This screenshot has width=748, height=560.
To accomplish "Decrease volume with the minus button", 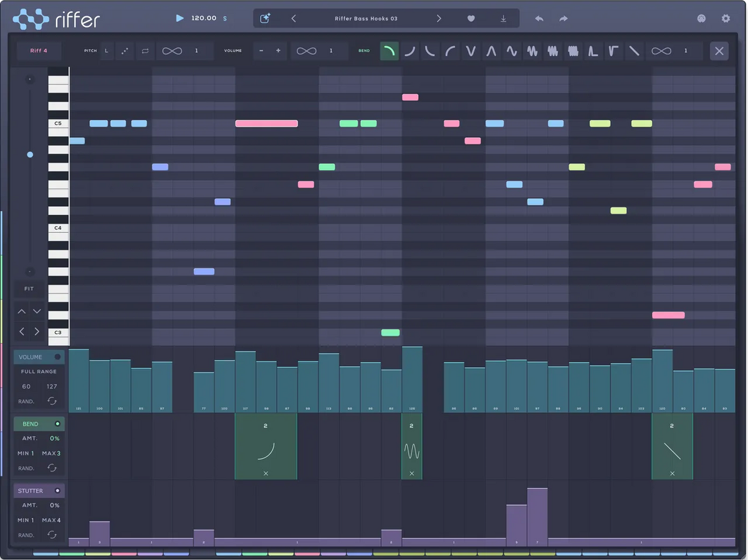I will tap(261, 51).
